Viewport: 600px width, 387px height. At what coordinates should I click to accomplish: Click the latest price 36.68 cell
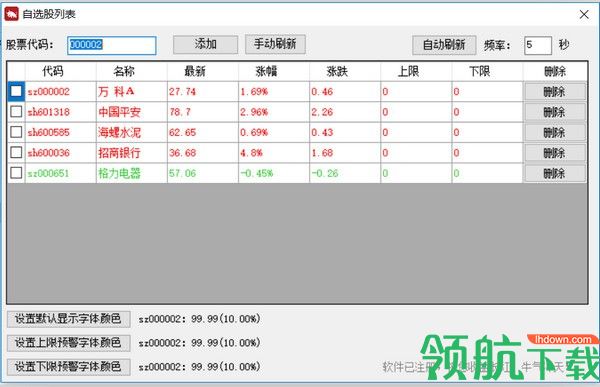(x=203, y=152)
